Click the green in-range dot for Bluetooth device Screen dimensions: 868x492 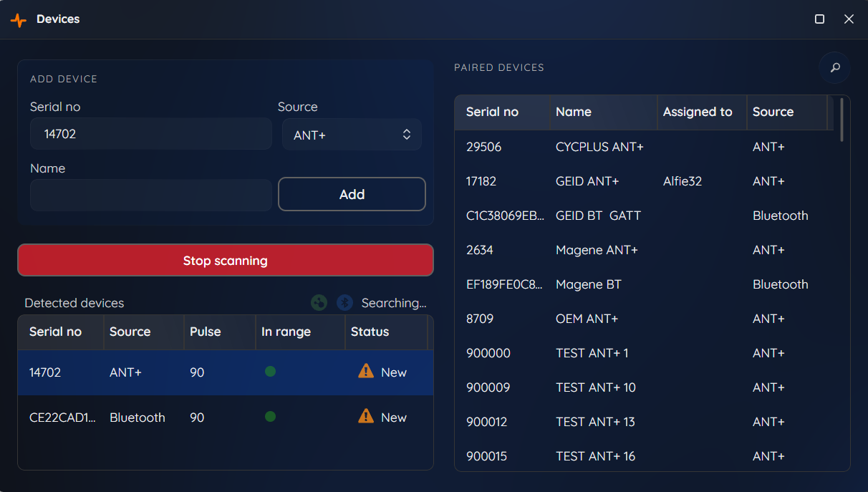pyautogui.click(x=270, y=417)
